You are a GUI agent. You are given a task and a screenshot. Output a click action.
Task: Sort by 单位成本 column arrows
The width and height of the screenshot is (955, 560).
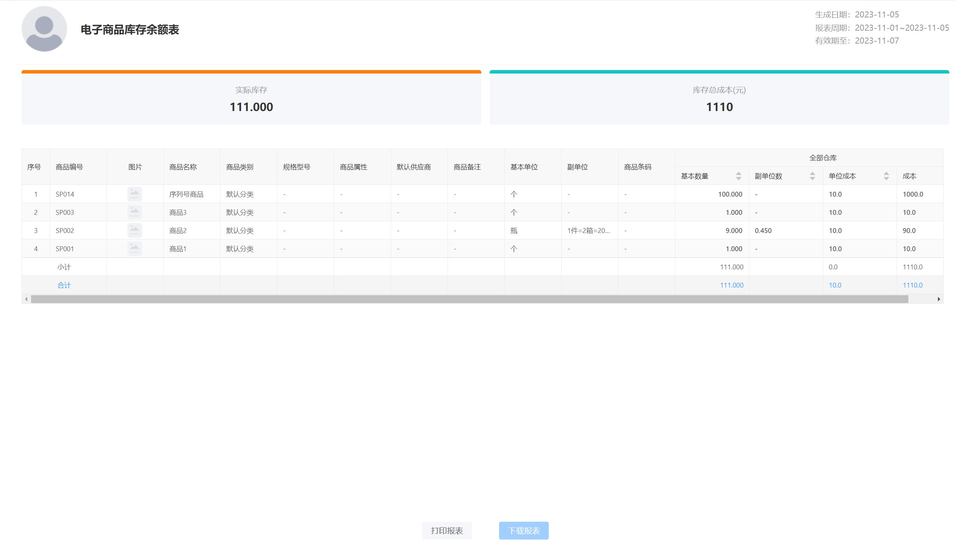886,176
